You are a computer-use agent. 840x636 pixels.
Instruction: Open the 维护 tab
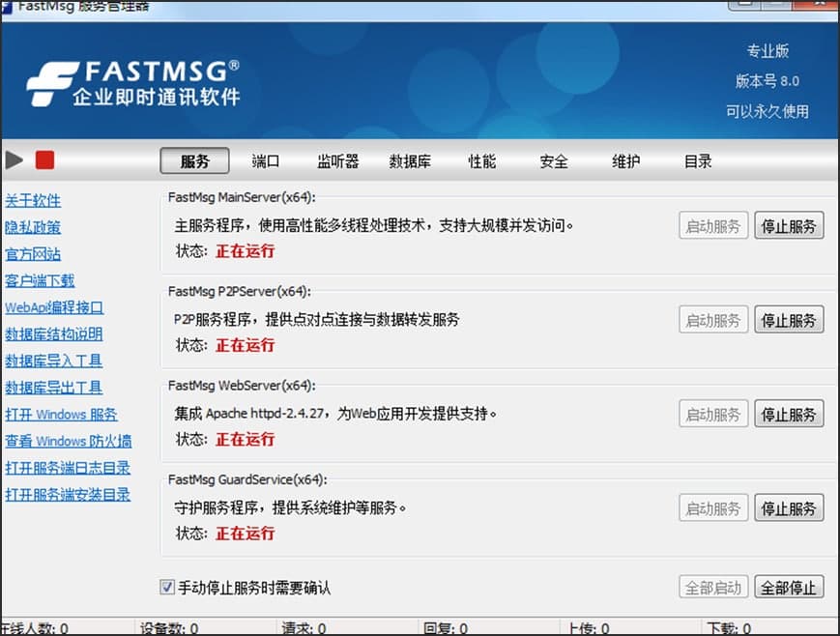[624, 161]
